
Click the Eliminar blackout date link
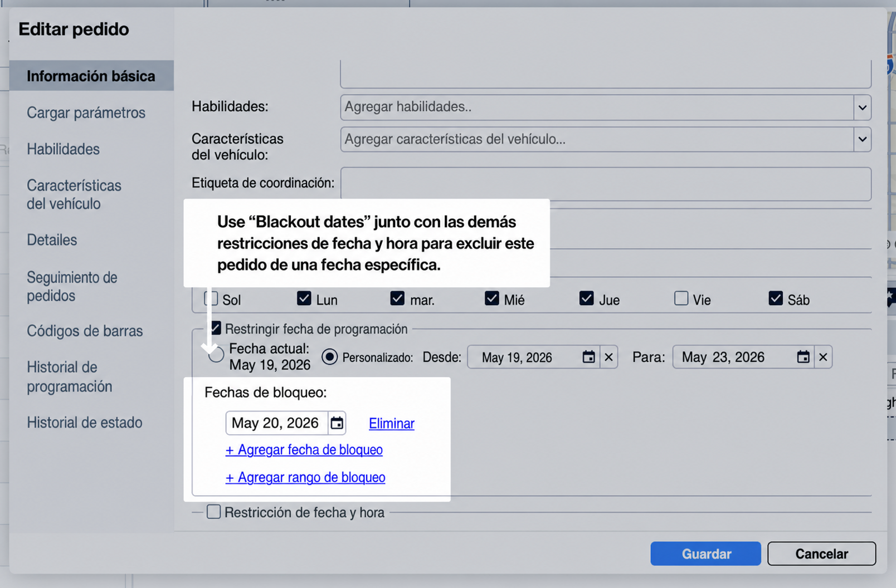[392, 424]
